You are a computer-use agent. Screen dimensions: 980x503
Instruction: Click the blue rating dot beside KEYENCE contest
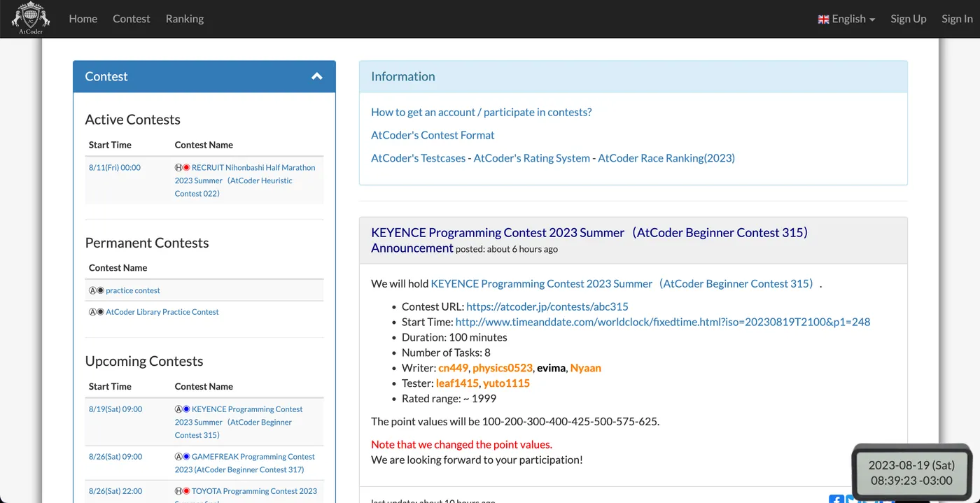coord(187,409)
